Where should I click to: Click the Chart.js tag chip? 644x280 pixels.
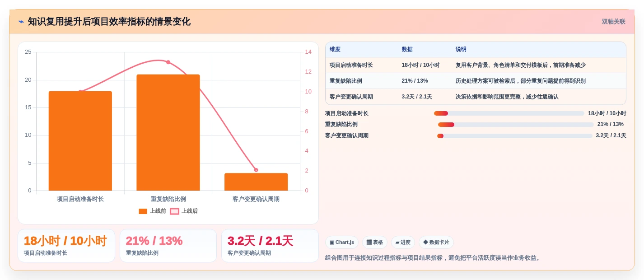342,243
